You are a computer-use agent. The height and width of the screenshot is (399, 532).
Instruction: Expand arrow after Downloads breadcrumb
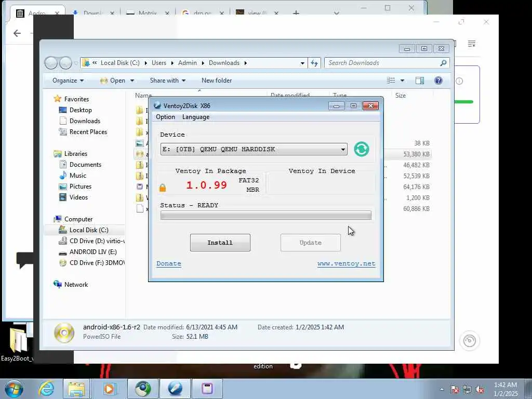click(x=245, y=63)
